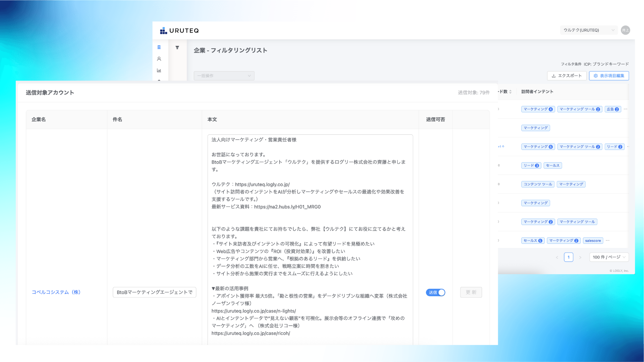Click the エクスポート export button
Image resolution: width=644 pixels, height=362 pixels.
[x=567, y=76]
